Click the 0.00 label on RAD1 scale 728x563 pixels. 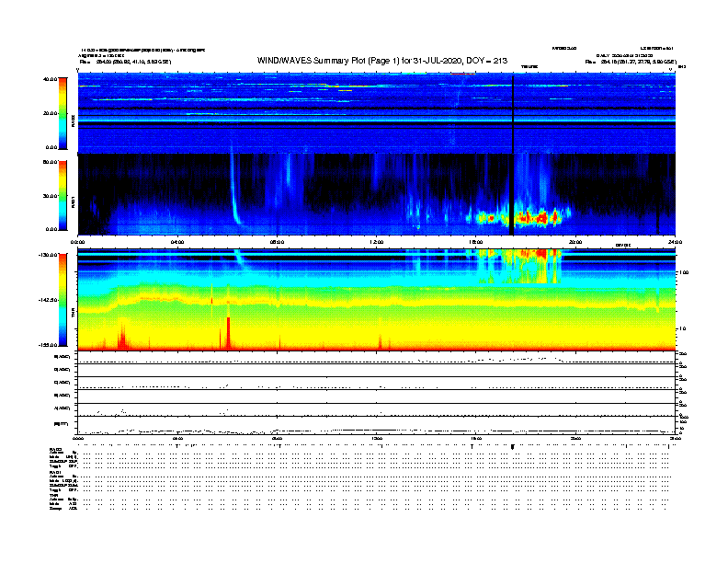point(51,229)
